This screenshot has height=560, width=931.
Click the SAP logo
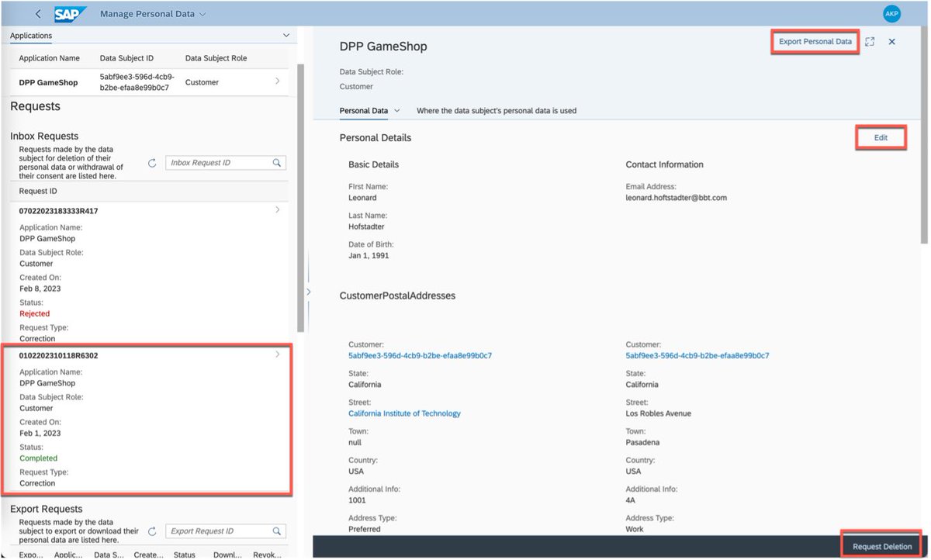[x=71, y=14]
